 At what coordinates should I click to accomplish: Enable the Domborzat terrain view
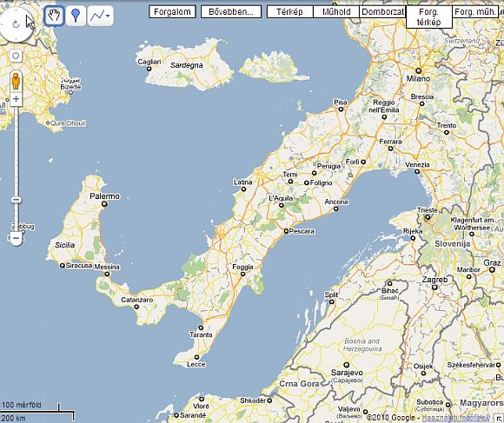click(x=382, y=12)
